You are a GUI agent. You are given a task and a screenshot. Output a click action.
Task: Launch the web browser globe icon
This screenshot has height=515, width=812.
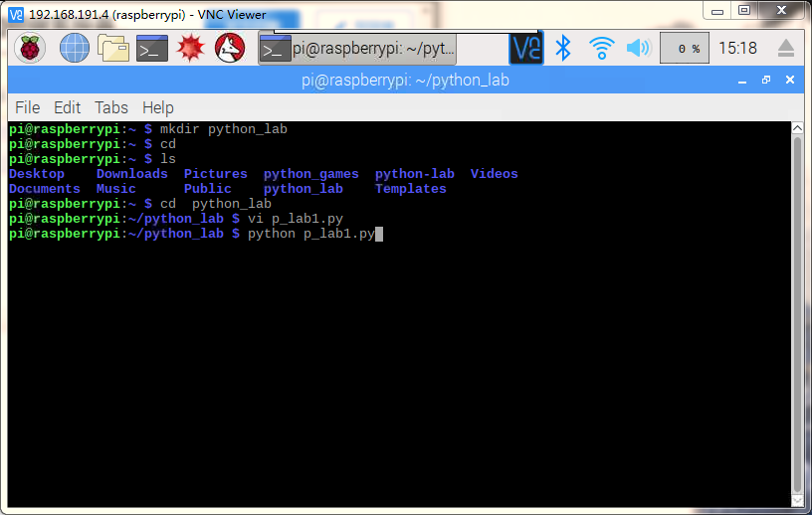tap(75, 48)
